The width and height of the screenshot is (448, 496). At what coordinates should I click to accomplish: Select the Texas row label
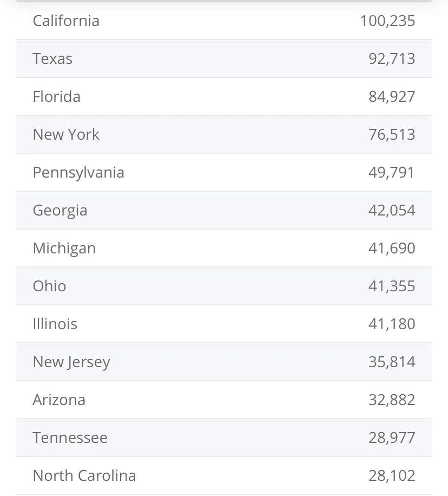point(52,59)
